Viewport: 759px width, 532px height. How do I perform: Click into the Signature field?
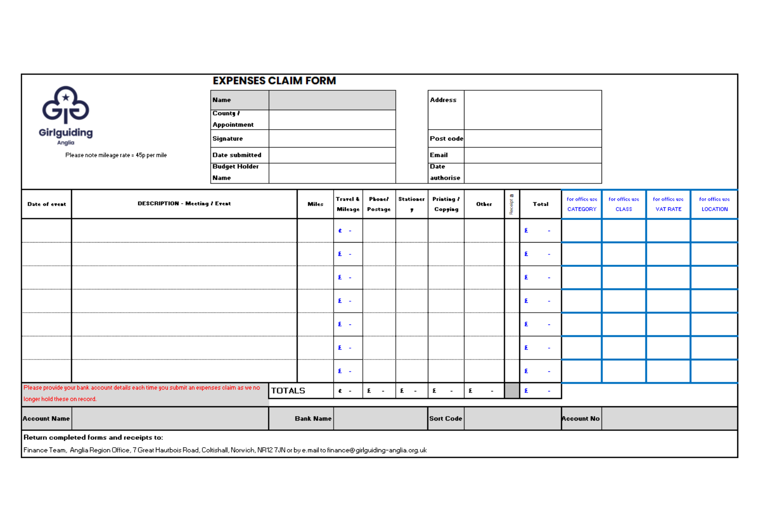(332, 139)
